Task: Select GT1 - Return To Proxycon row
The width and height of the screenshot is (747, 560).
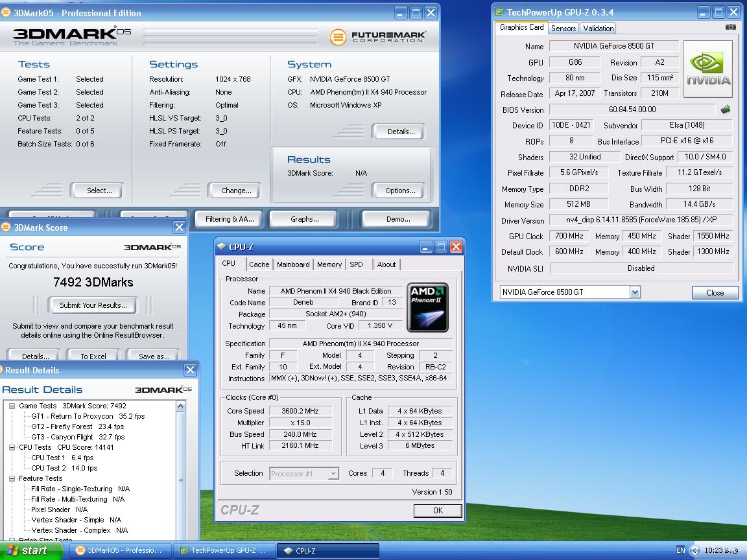Action: (88, 416)
